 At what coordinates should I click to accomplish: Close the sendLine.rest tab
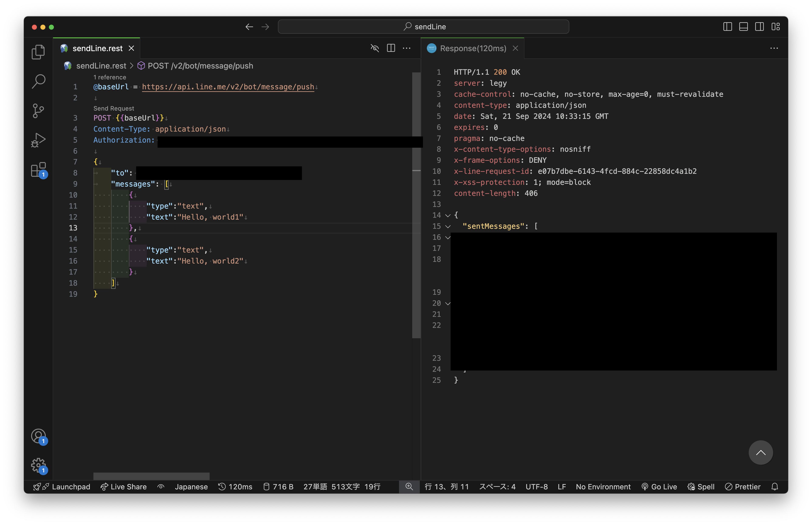[x=131, y=48]
